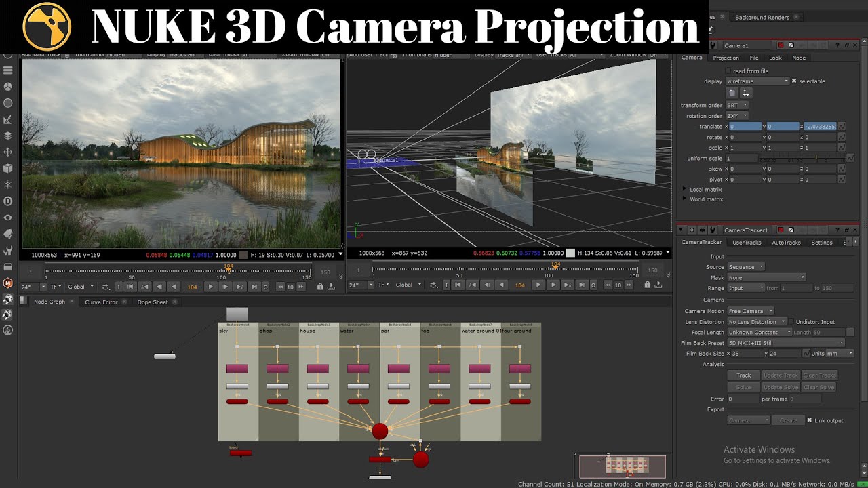Open the Background Renders tab
Viewport: 868px width, 488px height.
click(762, 17)
